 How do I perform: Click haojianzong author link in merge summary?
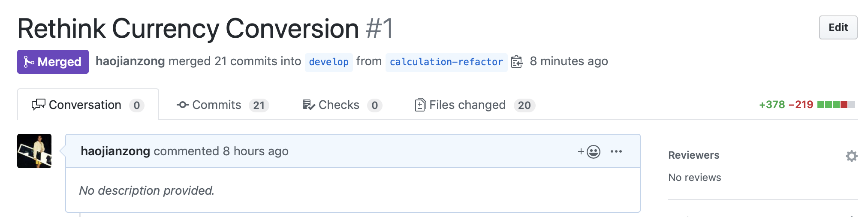(x=130, y=61)
